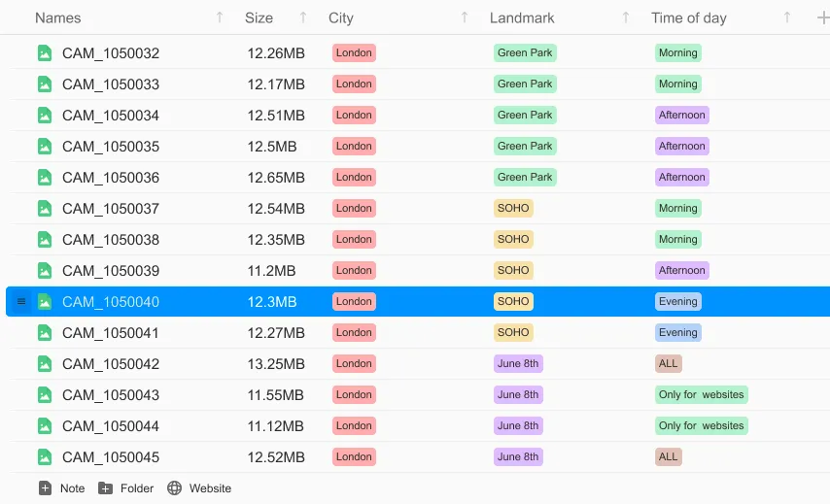The width and height of the screenshot is (830, 504).
Task: Click Only for websites tag on CAM_1050043
Action: coord(701,395)
